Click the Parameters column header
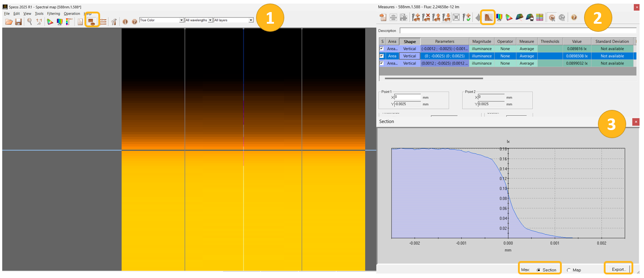 click(445, 42)
